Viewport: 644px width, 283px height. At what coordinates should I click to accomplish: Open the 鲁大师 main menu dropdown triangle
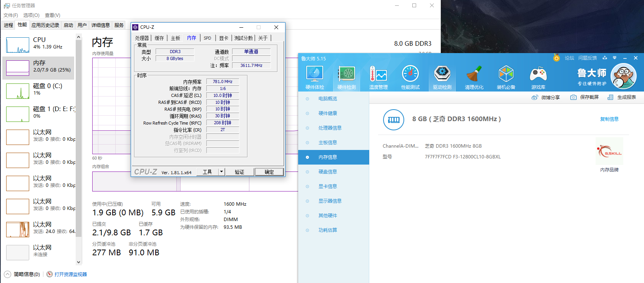(x=614, y=58)
